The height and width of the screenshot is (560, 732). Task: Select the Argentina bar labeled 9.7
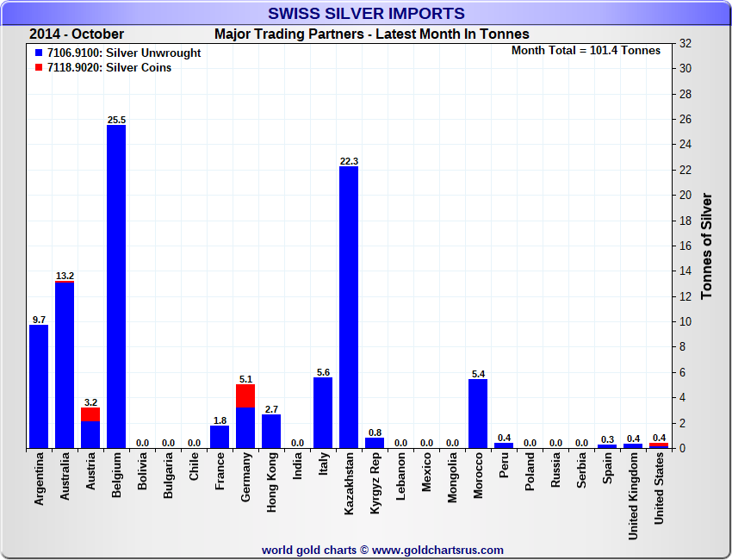pos(39,386)
